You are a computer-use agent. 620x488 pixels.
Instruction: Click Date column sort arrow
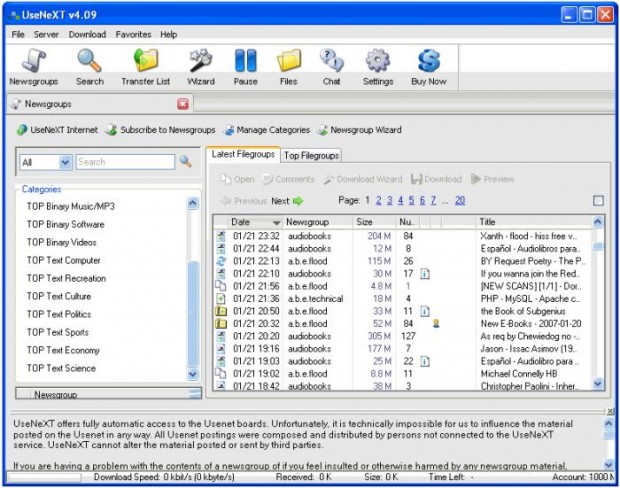tap(276, 222)
